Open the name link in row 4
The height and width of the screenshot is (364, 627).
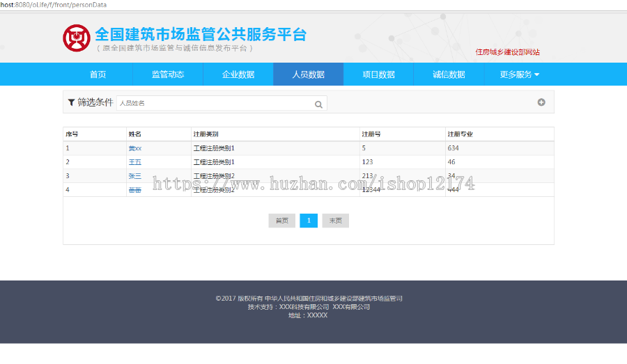[x=134, y=190]
